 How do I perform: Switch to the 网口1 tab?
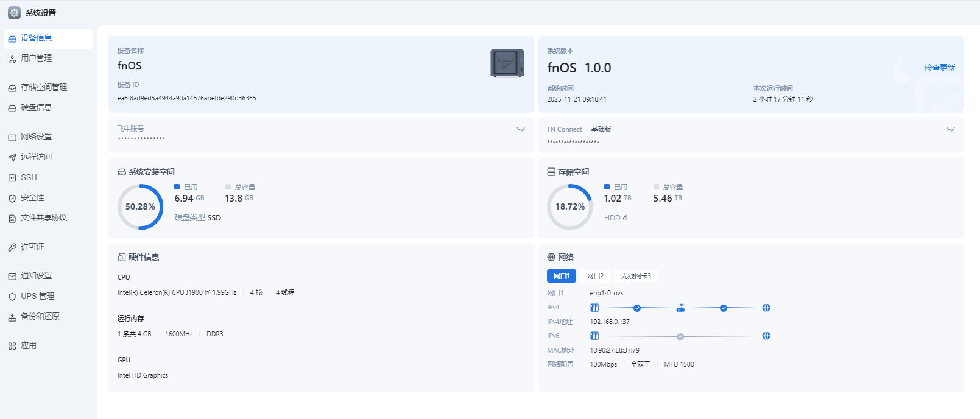[562, 276]
